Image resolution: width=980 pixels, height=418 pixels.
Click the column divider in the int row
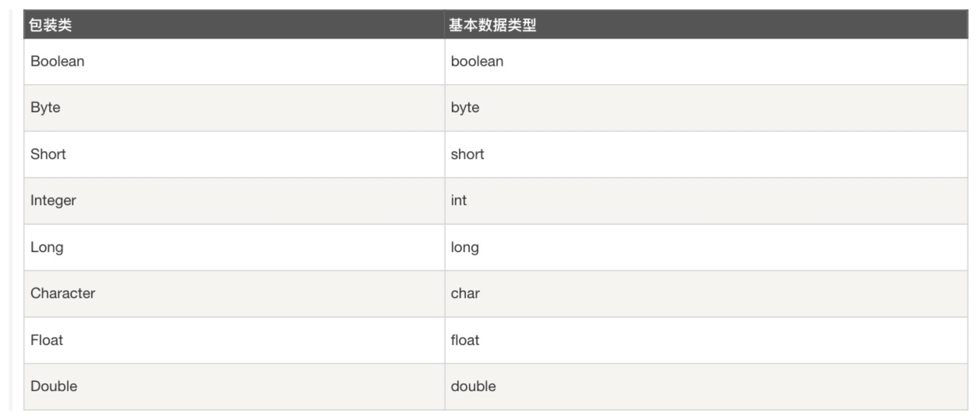pyautogui.click(x=445, y=200)
